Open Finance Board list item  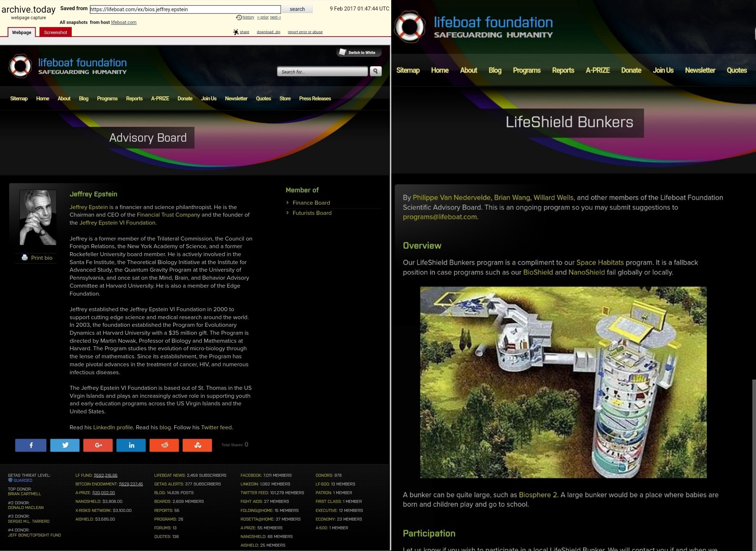[x=311, y=203]
